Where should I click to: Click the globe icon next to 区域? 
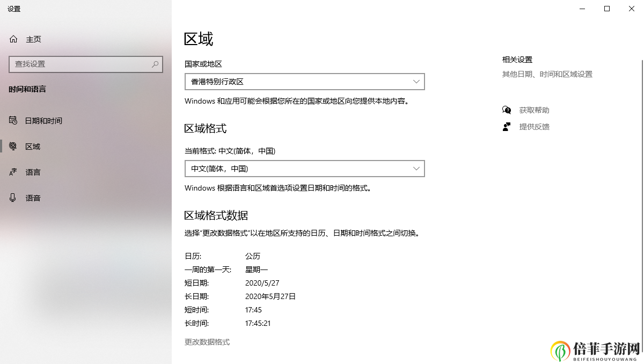point(13,146)
